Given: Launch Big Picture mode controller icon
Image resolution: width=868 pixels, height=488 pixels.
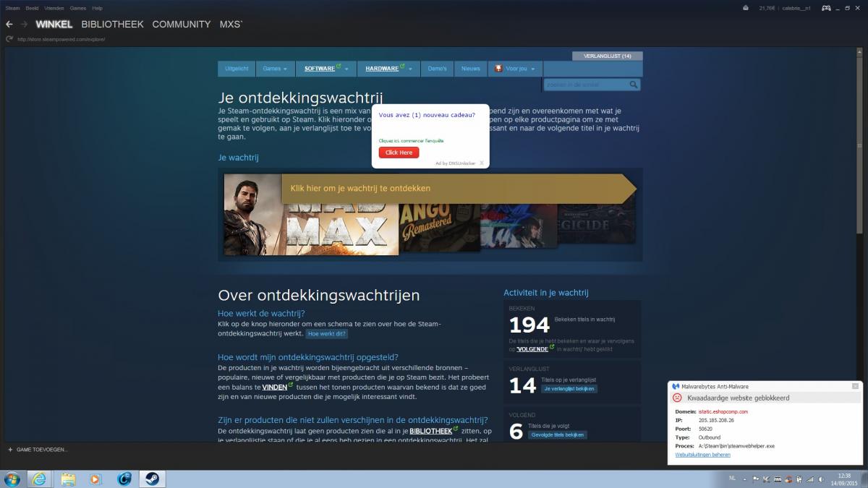Looking at the screenshot, I should pyautogui.click(x=825, y=8).
